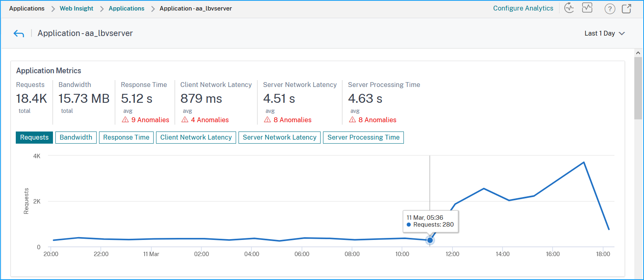Open 8 Anomalies under Server Network Latency
This screenshot has height=280, width=644.
pyautogui.click(x=293, y=120)
